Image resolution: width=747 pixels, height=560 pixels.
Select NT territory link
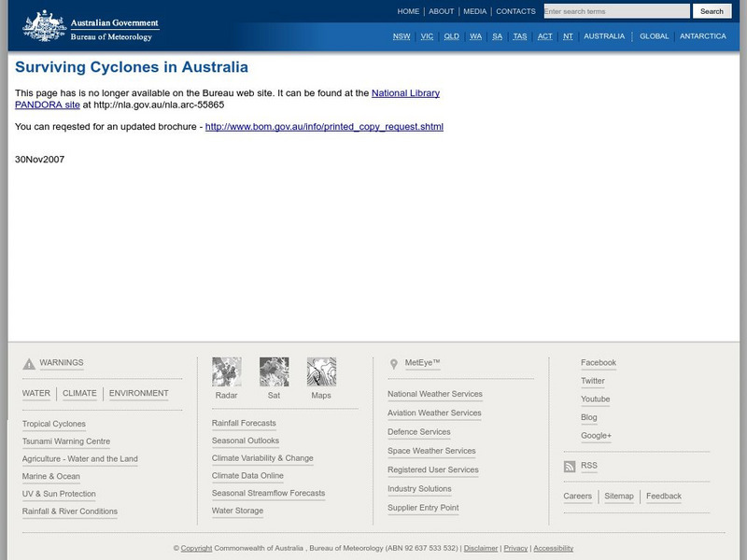pos(568,36)
